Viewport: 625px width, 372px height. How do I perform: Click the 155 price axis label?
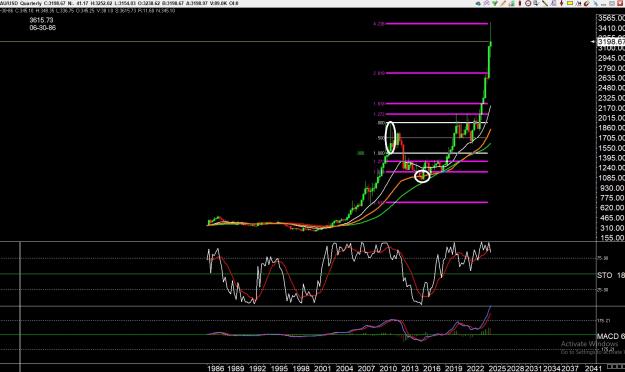click(x=611, y=238)
